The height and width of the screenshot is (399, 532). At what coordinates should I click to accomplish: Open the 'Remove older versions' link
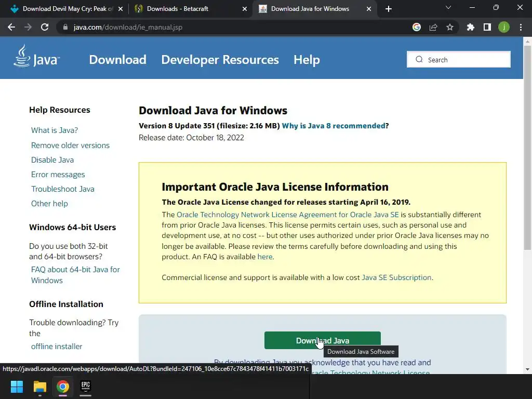tap(70, 145)
